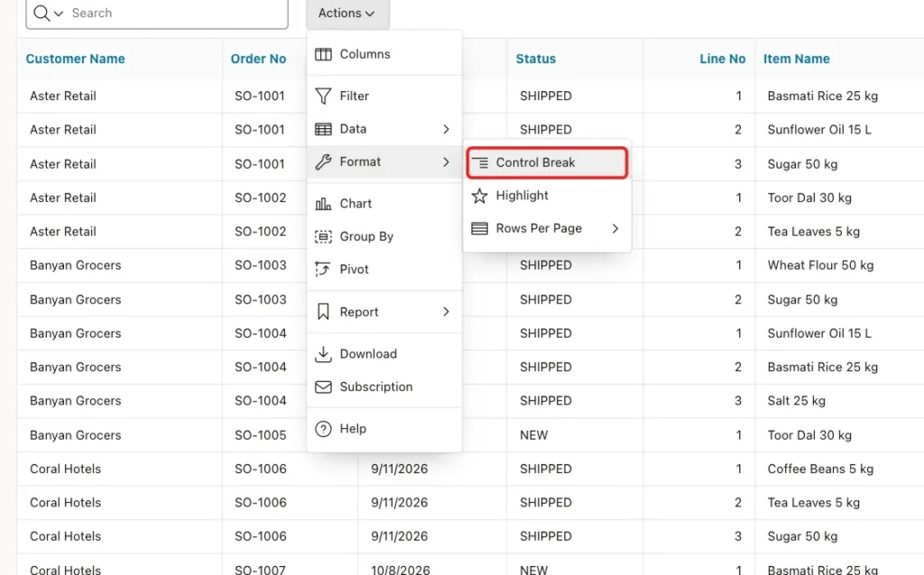Click the Report bookmark icon
Viewport: 924px width, 575px height.
[323, 311]
